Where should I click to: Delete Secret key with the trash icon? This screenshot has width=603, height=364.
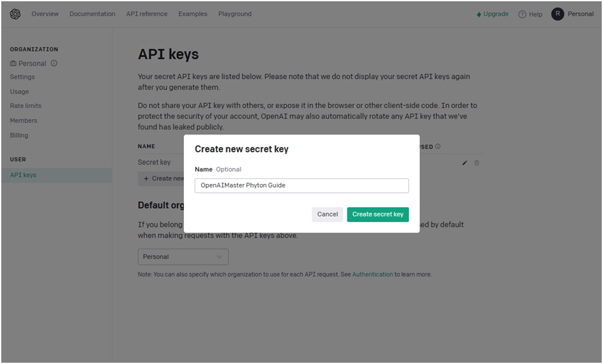point(477,163)
